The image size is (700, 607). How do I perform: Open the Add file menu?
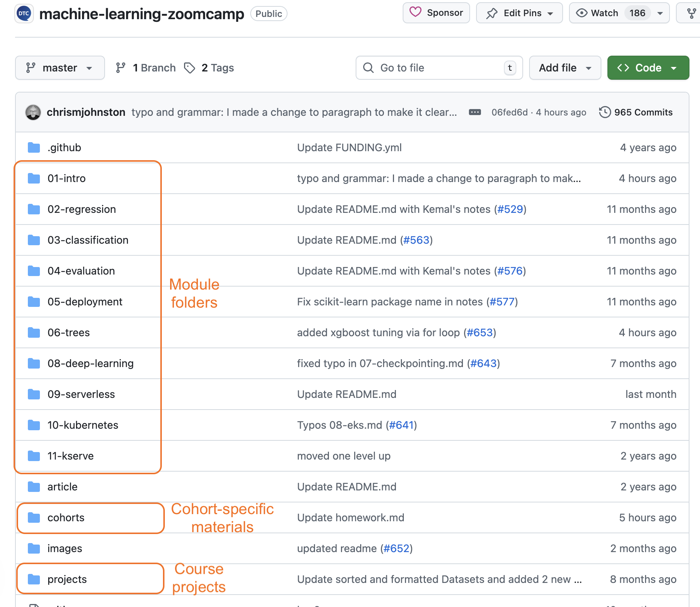point(565,68)
